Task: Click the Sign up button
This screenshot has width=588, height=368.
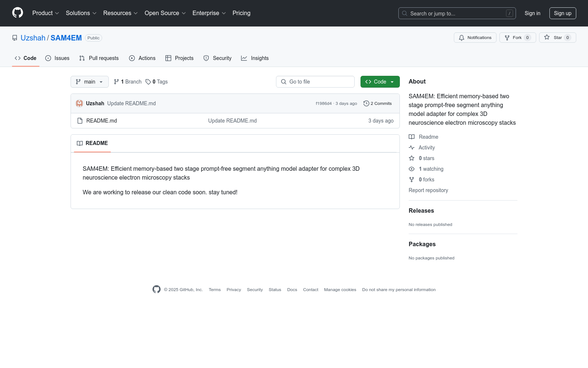Action: [x=563, y=13]
